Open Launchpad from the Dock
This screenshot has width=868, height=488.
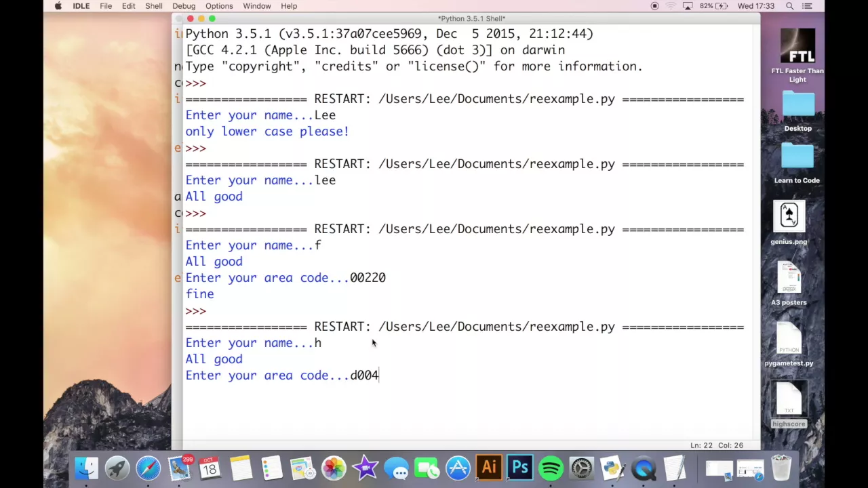coord(117,468)
